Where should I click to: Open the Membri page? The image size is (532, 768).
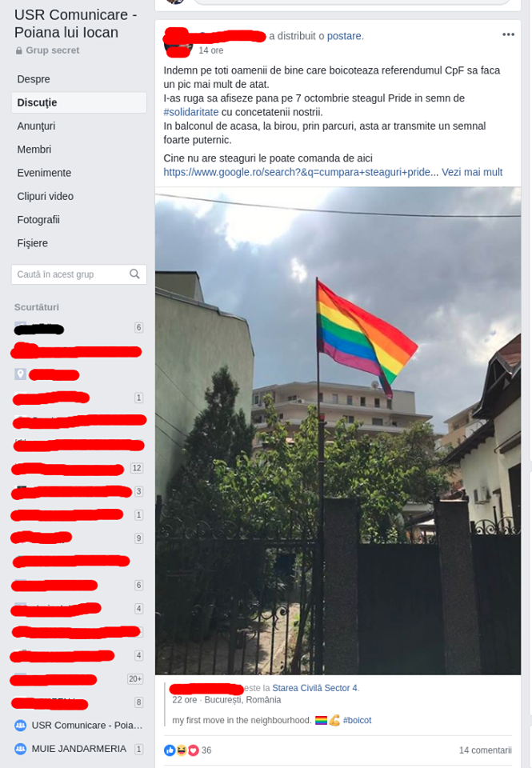pos(34,150)
